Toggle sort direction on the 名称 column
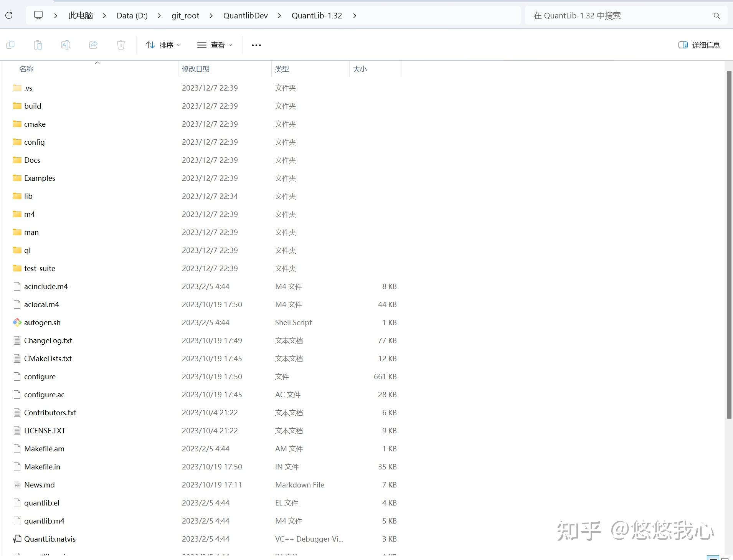The width and height of the screenshot is (733, 560). tap(26, 69)
